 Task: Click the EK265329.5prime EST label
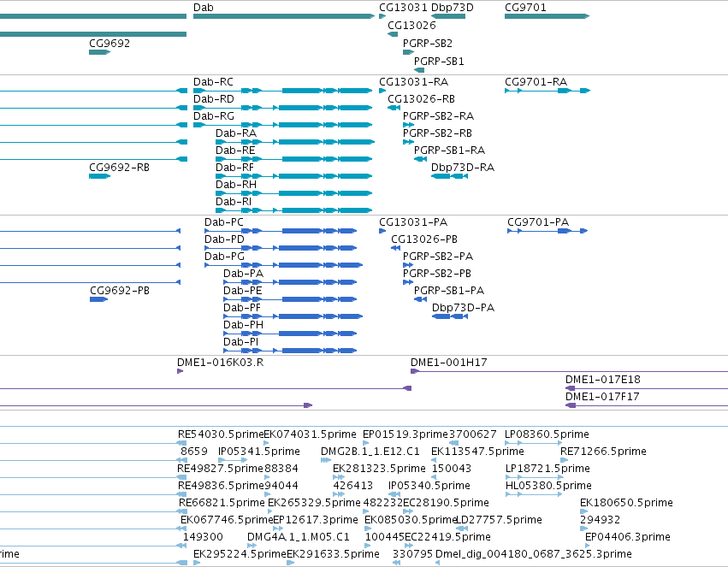coord(314,504)
